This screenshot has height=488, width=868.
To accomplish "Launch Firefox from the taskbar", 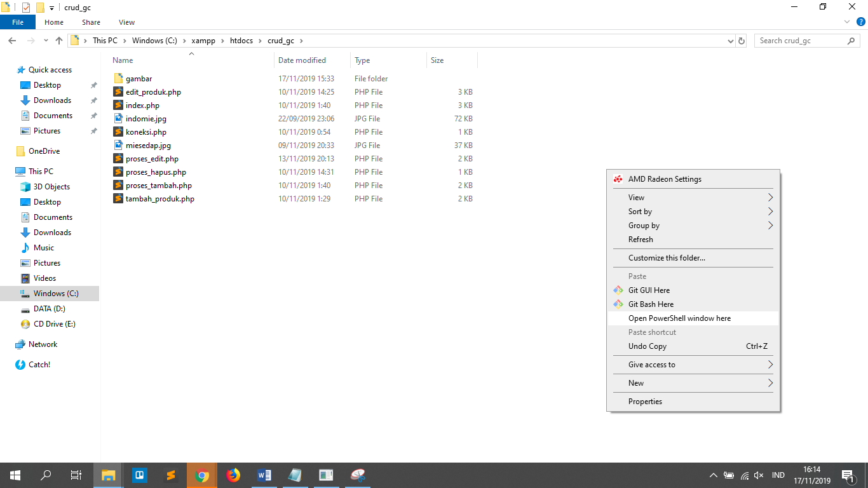I will (233, 475).
